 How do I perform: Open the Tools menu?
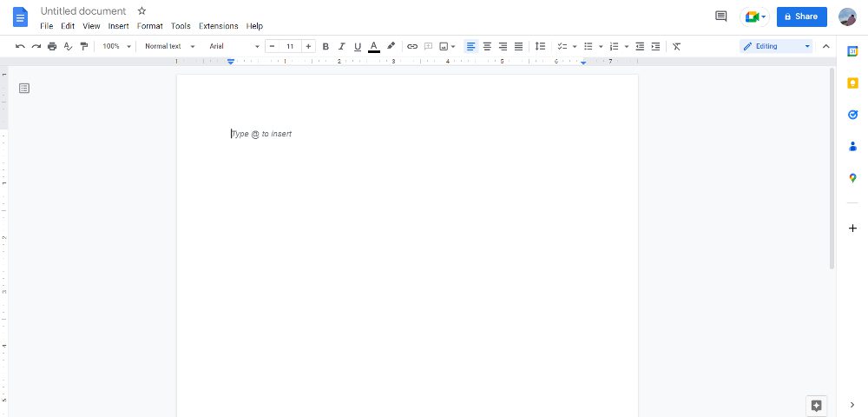tap(181, 26)
